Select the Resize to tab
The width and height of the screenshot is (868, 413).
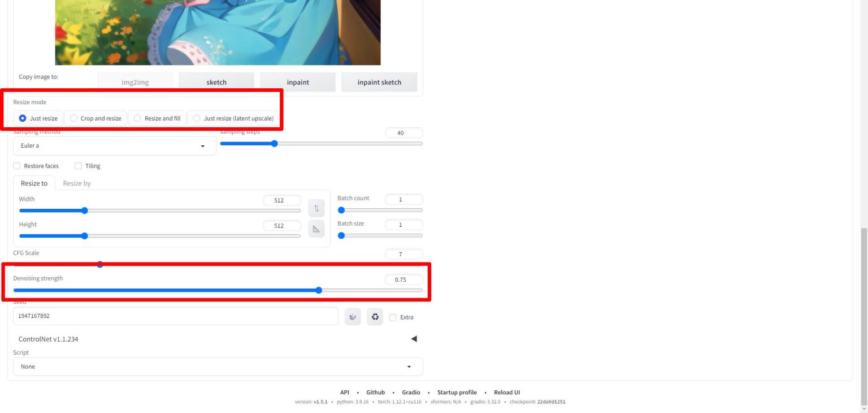34,183
